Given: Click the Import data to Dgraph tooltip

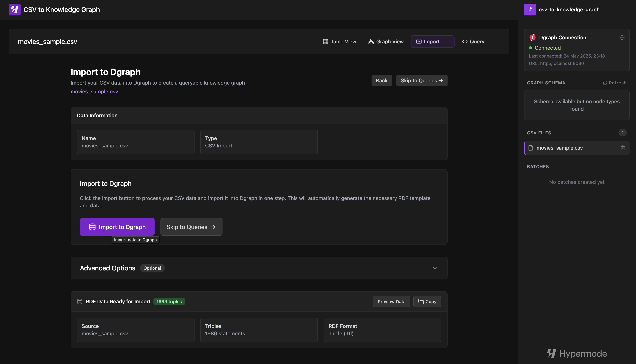Looking at the screenshot, I should (135, 240).
